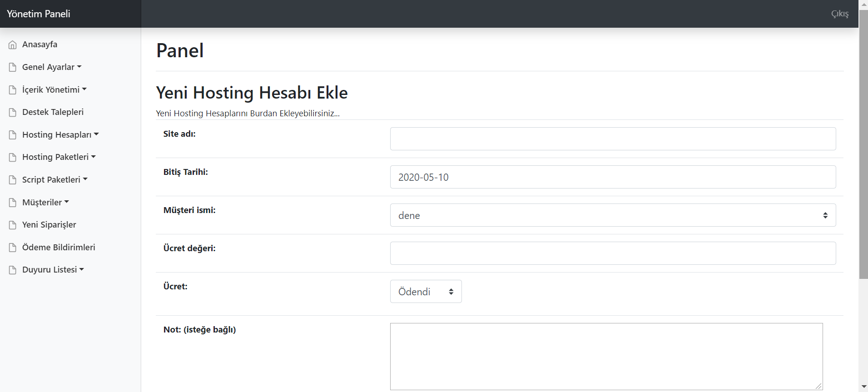The height and width of the screenshot is (392, 868).
Task: Open the Müşteri ismi dropdown showing dene
Action: pyautogui.click(x=612, y=215)
